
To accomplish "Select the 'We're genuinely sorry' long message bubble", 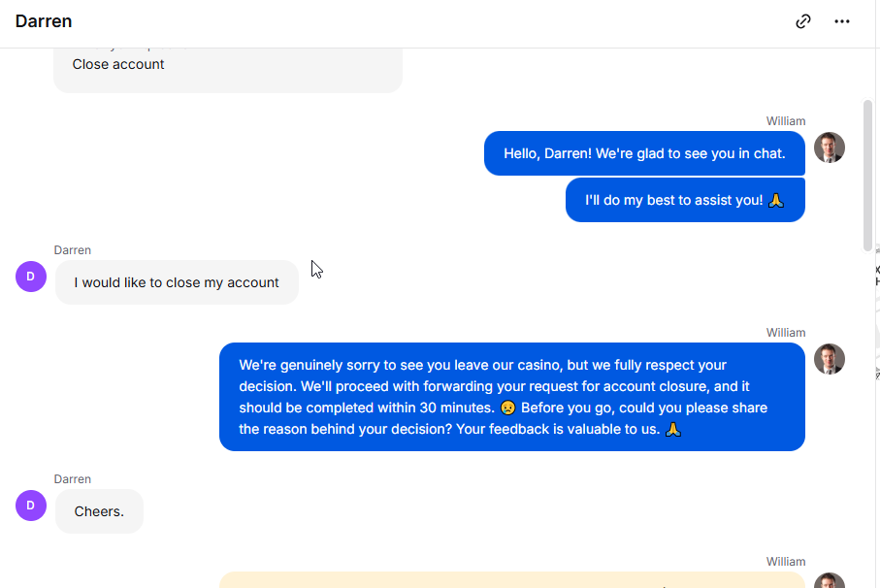I will tap(512, 397).
